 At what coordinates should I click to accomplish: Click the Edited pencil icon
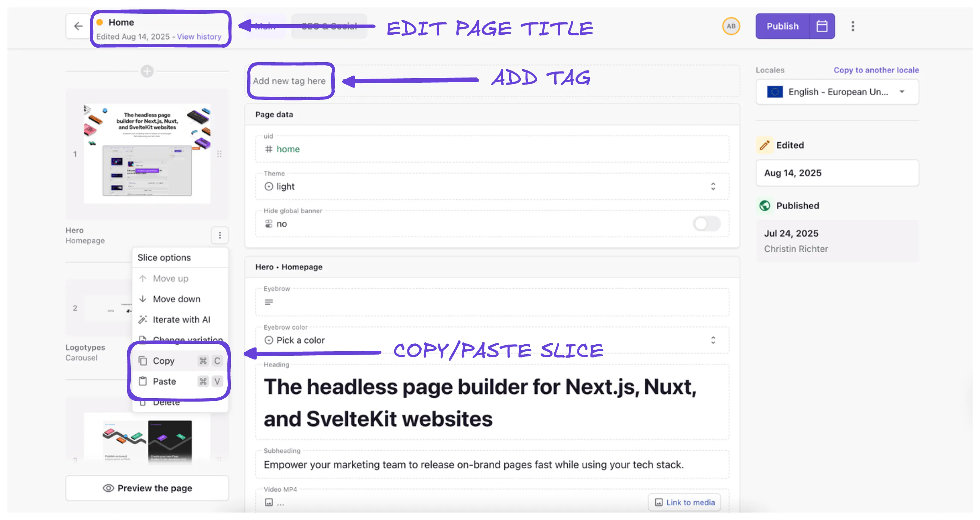764,145
